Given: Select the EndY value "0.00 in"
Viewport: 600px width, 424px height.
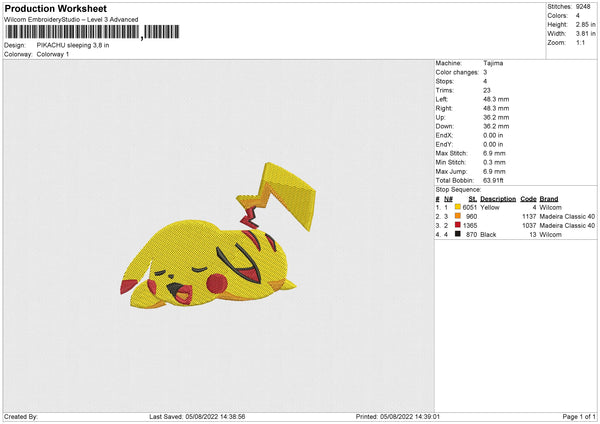Looking at the screenshot, I should coord(493,144).
